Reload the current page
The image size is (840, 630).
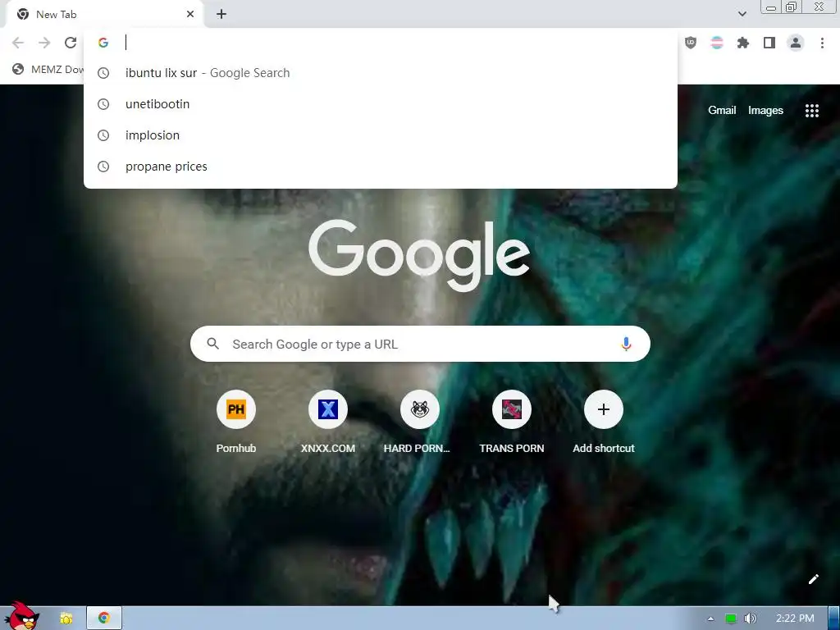click(x=71, y=43)
